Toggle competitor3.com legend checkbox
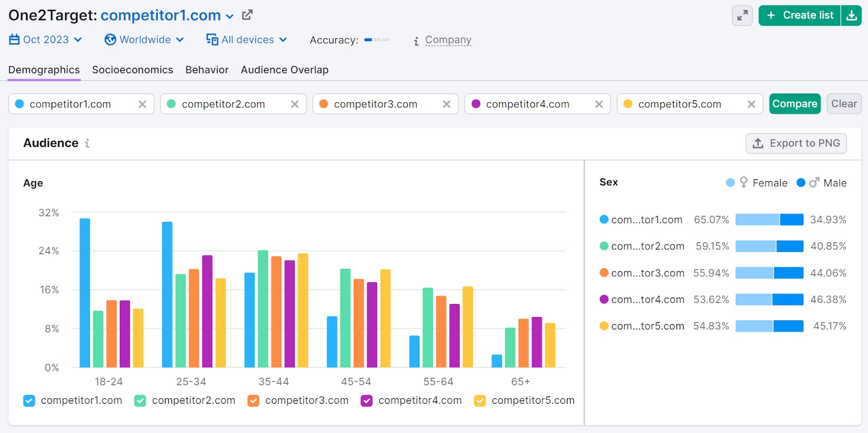 (253, 400)
